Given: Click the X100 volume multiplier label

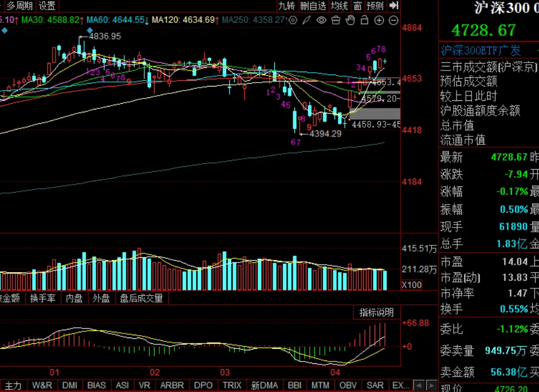Looking at the screenshot, I should point(411,285).
